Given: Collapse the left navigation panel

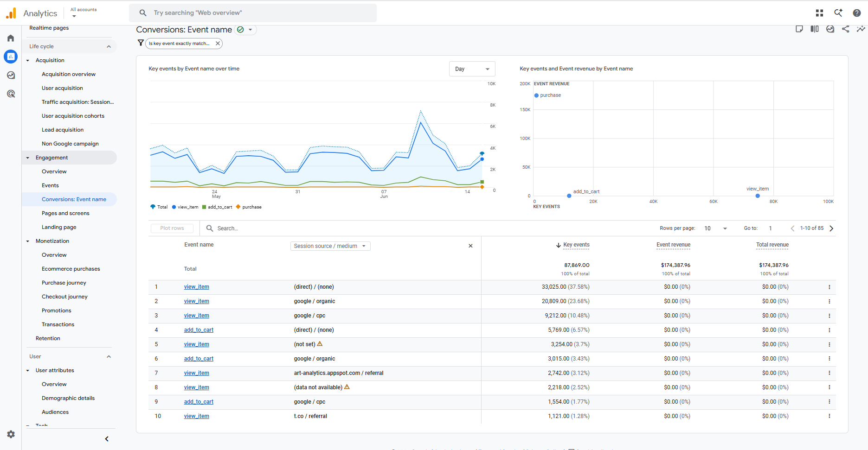Looking at the screenshot, I should click(x=107, y=439).
